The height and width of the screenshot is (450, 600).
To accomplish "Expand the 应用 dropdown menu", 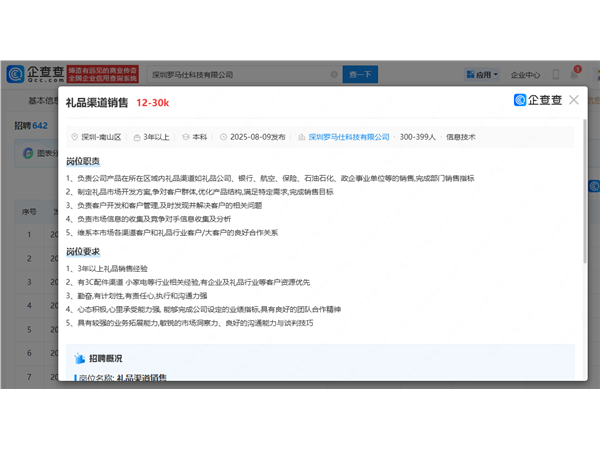I will pos(485,74).
